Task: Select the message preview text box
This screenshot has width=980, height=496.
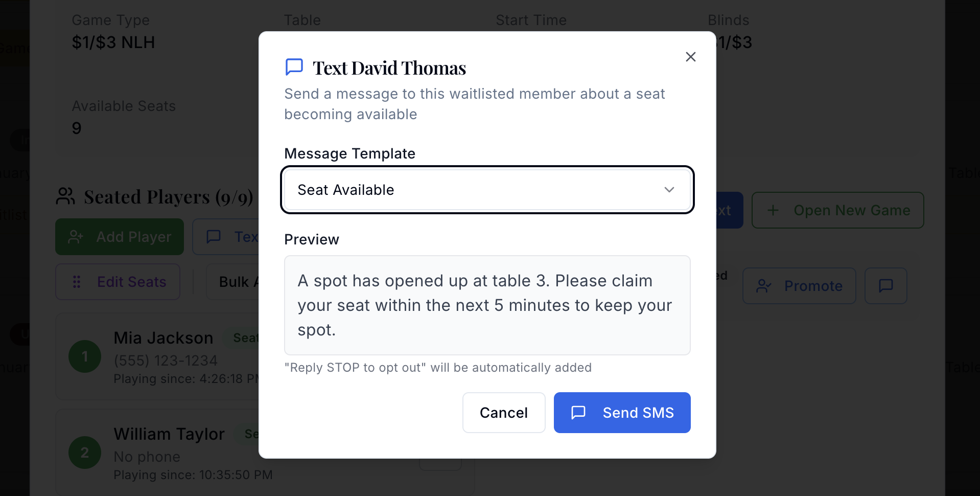Action: point(487,305)
